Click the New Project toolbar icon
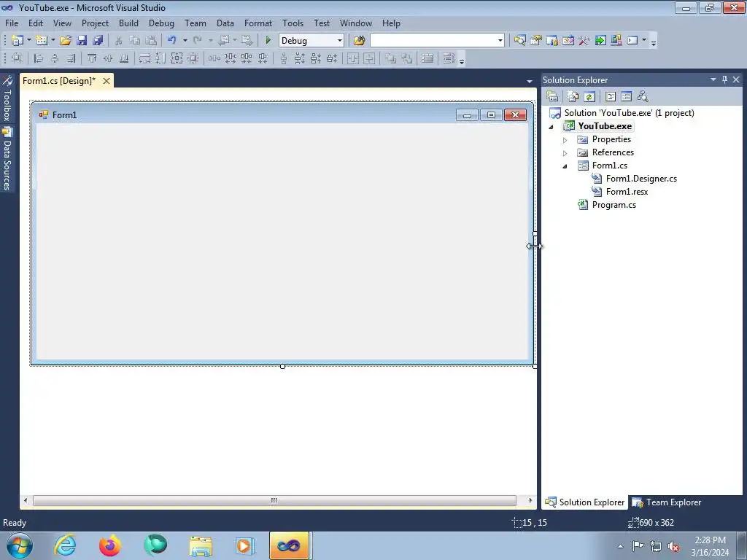 click(18, 41)
